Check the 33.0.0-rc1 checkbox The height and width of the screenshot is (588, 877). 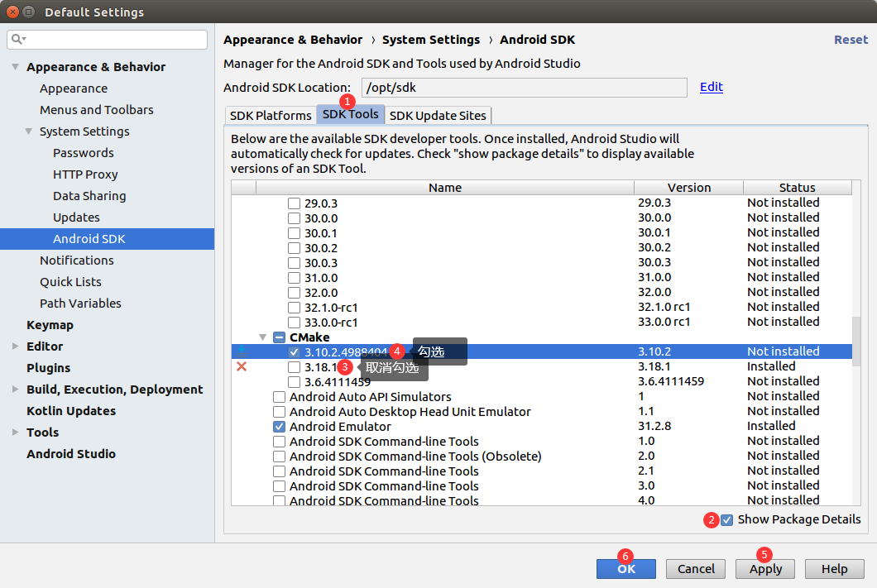294,323
